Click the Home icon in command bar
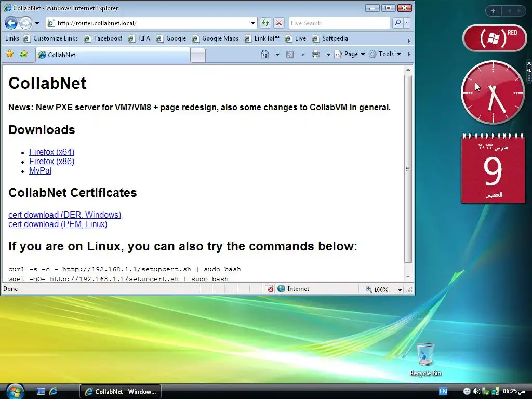 click(264, 54)
